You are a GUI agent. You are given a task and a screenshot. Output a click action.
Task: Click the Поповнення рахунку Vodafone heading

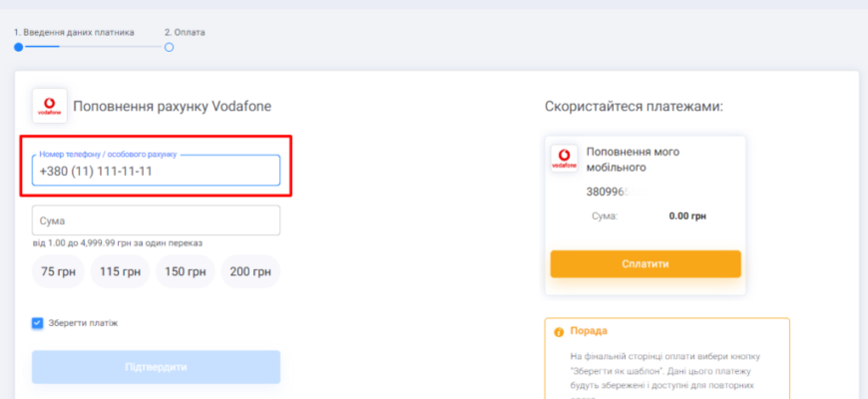pos(173,107)
